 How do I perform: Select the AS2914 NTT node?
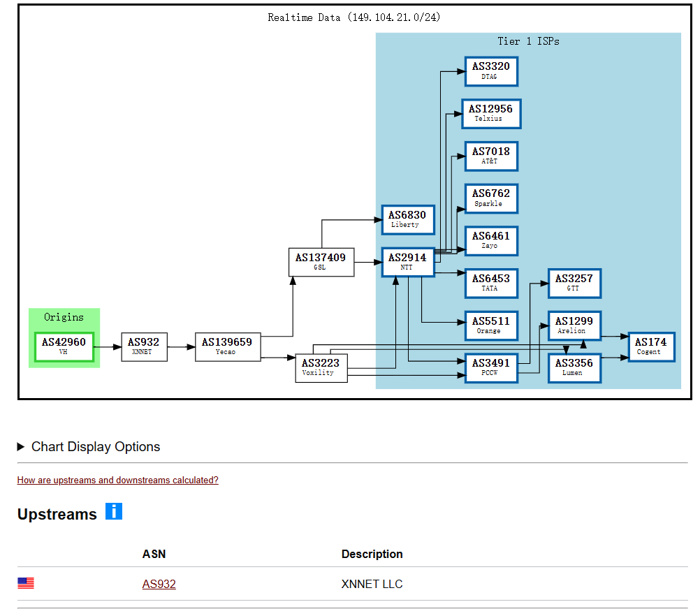pyautogui.click(x=408, y=263)
